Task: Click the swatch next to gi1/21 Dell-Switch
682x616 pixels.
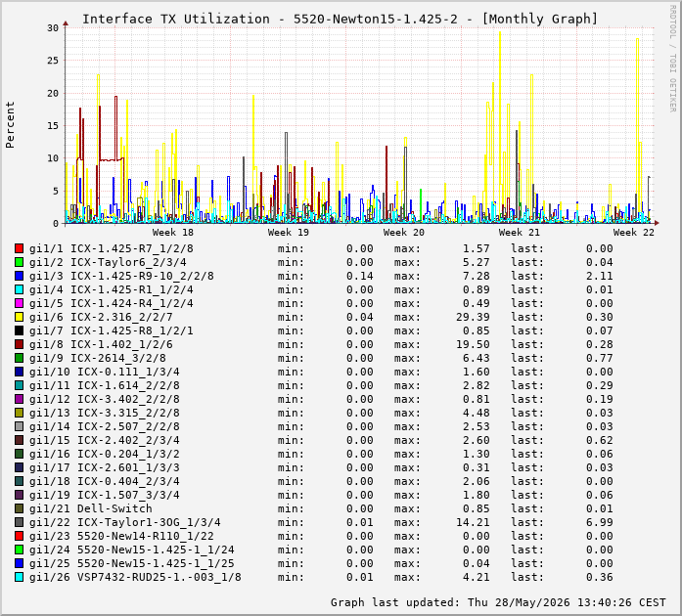Action: click(x=19, y=508)
